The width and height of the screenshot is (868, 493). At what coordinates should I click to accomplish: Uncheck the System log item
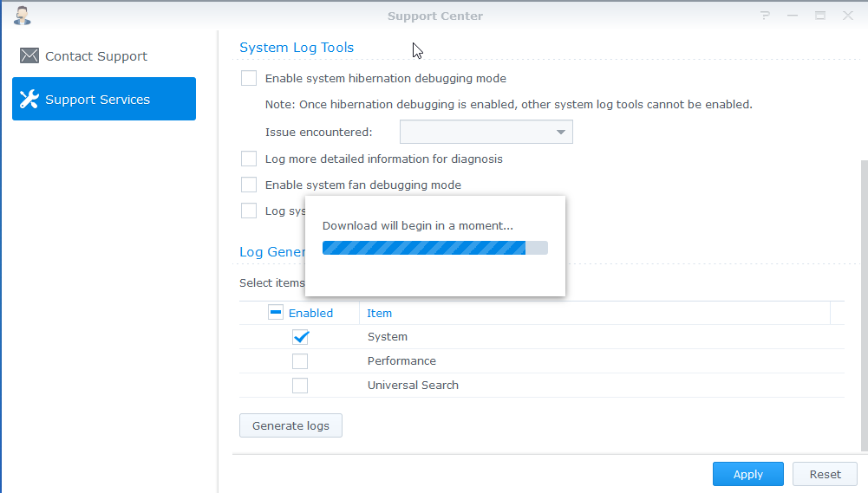coord(300,337)
